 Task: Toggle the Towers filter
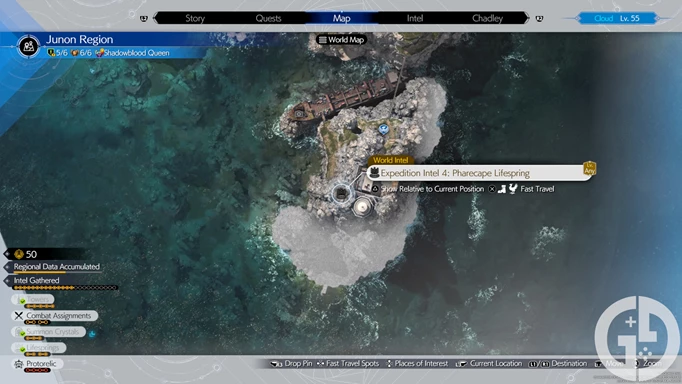pyautogui.click(x=33, y=300)
